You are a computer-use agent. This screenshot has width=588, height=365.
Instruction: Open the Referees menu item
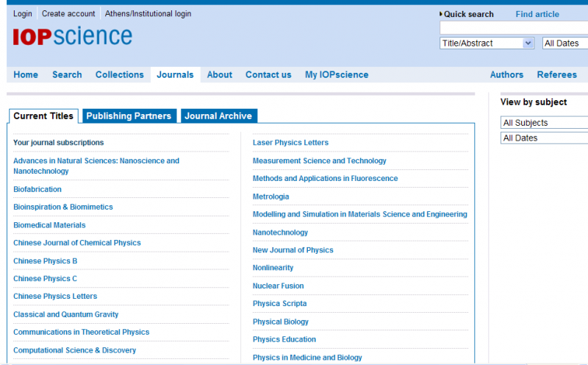(x=557, y=75)
